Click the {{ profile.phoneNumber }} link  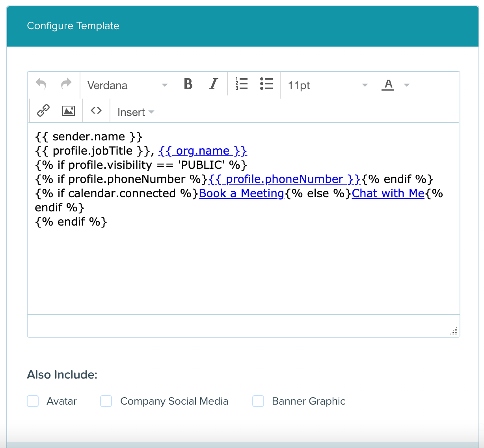284,179
